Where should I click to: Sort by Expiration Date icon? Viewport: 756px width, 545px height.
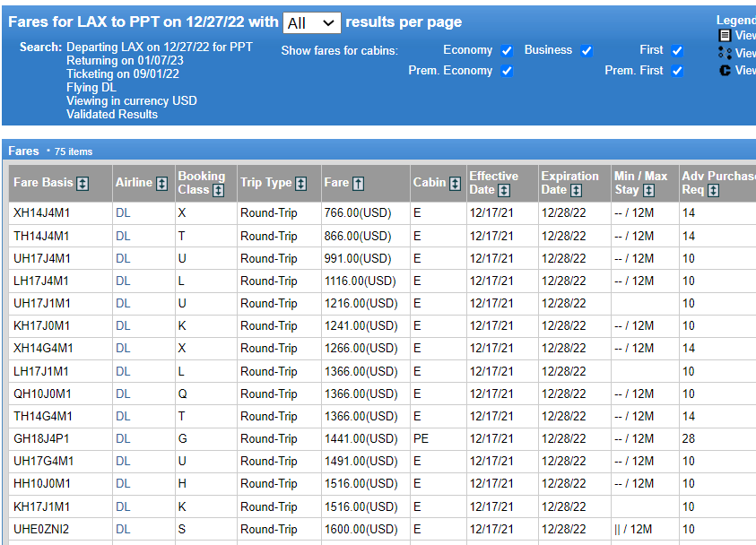(576, 190)
